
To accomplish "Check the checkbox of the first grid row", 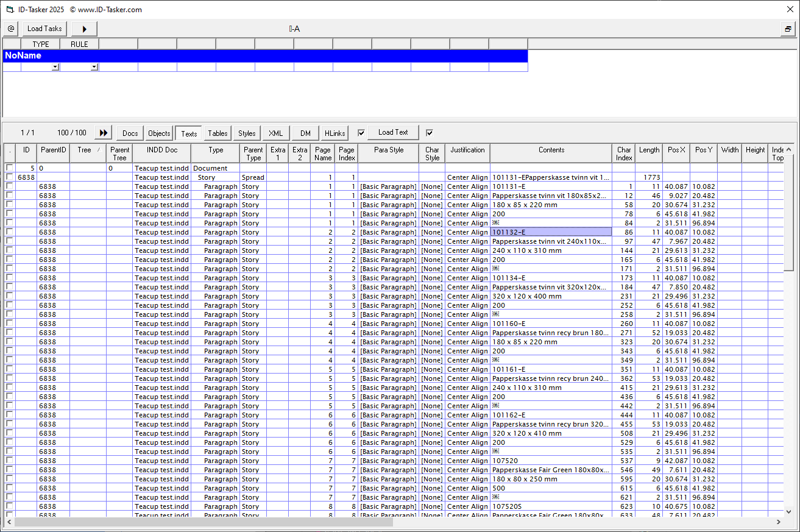I will point(9,168).
